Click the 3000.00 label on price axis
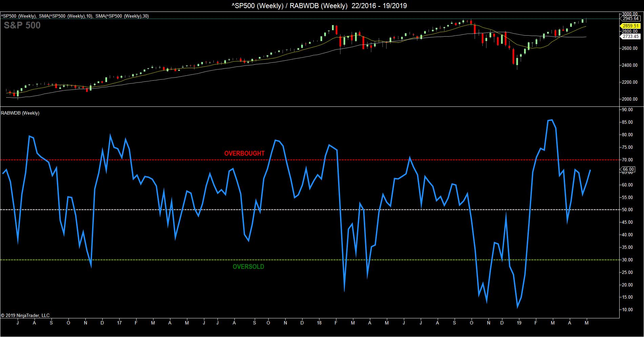The height and width of the screenshot is (337, 644). pyautogui.click(x=630, y=14)
